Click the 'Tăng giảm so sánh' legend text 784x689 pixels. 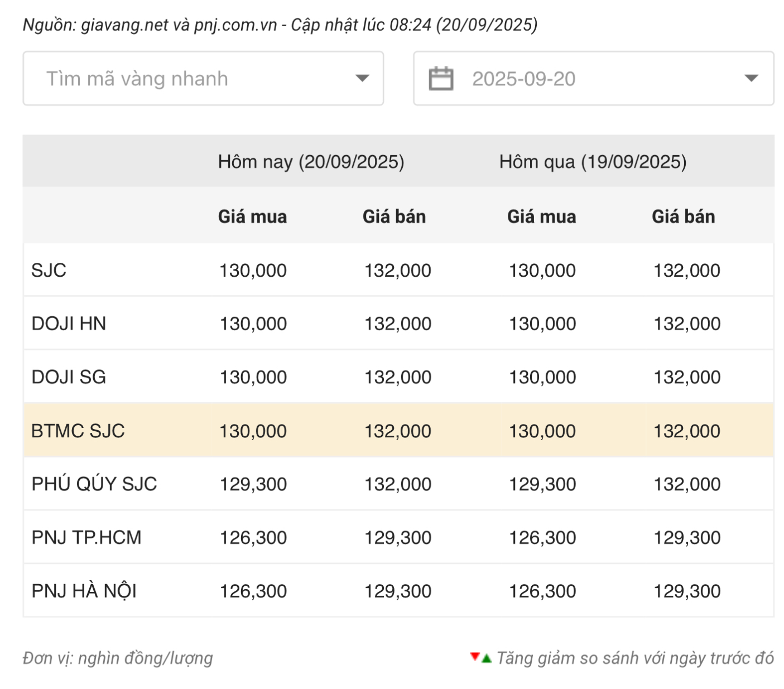point(635,658)
